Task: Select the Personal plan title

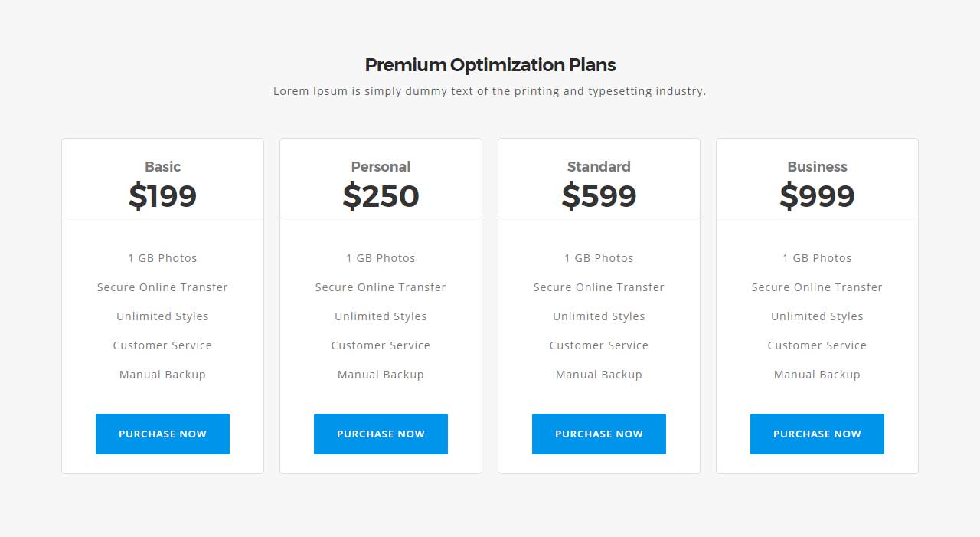Action: 381,166
